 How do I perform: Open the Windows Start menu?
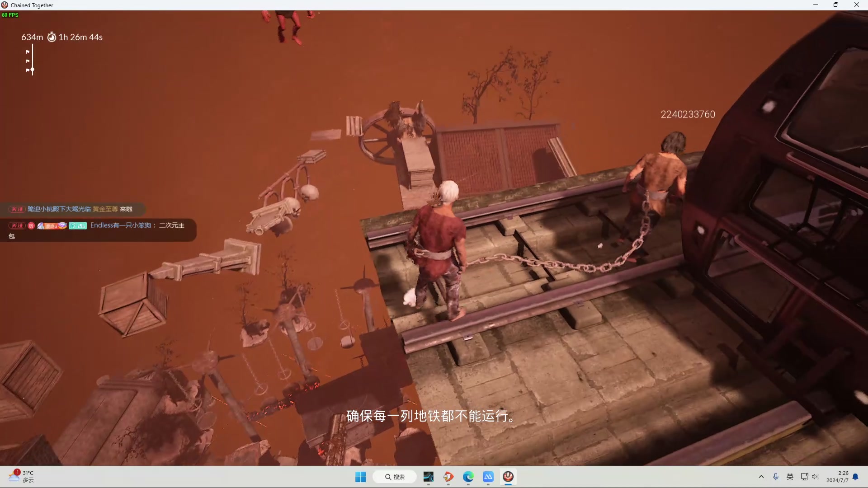point(360,477)
